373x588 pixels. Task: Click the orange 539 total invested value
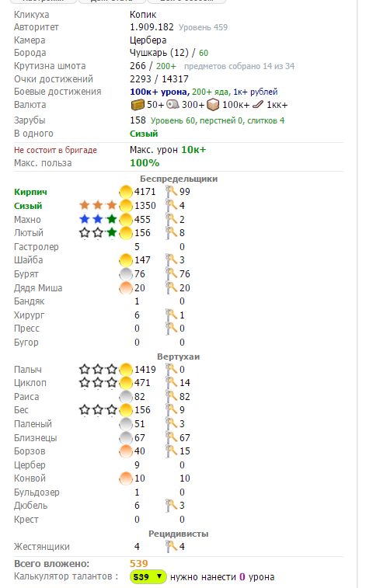(139, 564)
